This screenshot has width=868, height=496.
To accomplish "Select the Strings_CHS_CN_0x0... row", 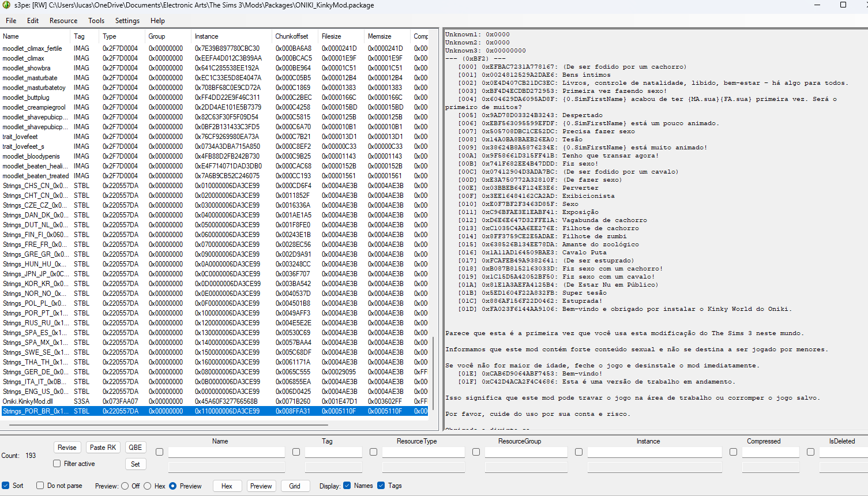I will point(215,186).
